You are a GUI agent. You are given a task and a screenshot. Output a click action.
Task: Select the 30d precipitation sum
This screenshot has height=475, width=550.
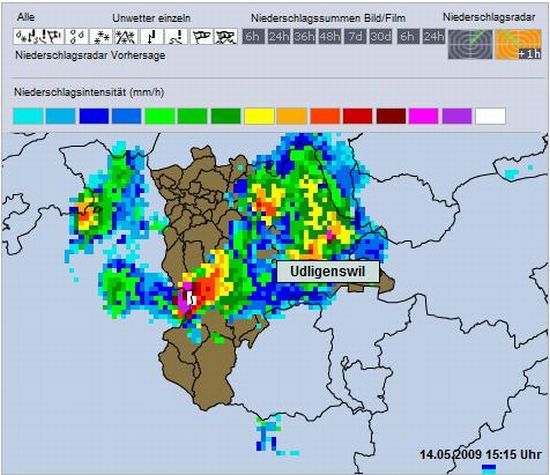click(x=381, y=36)
